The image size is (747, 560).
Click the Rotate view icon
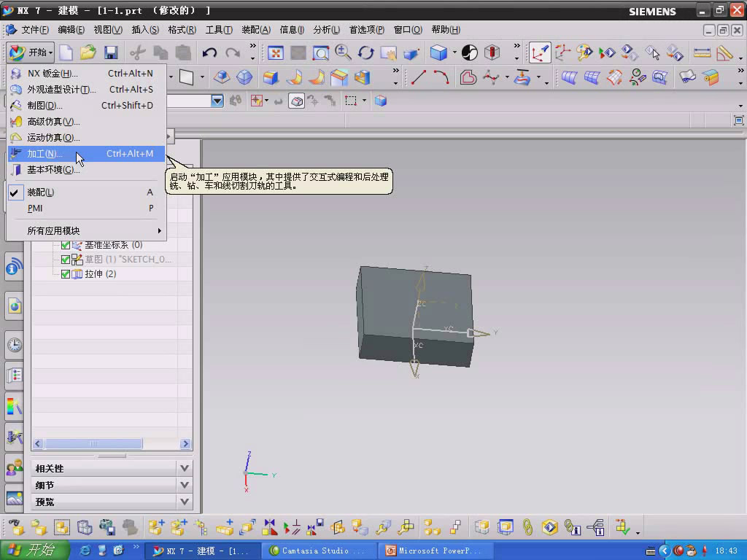tap(366, 52)
